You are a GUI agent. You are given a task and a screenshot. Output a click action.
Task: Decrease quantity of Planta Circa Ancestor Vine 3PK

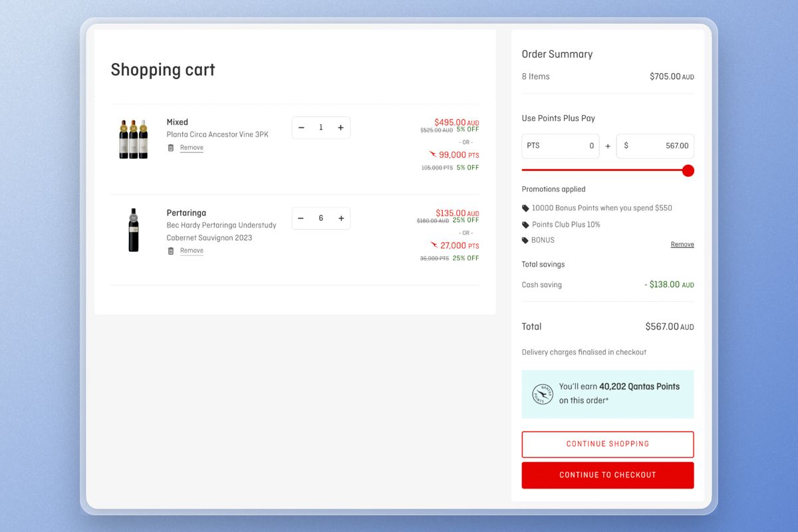(x=301, y=128)
